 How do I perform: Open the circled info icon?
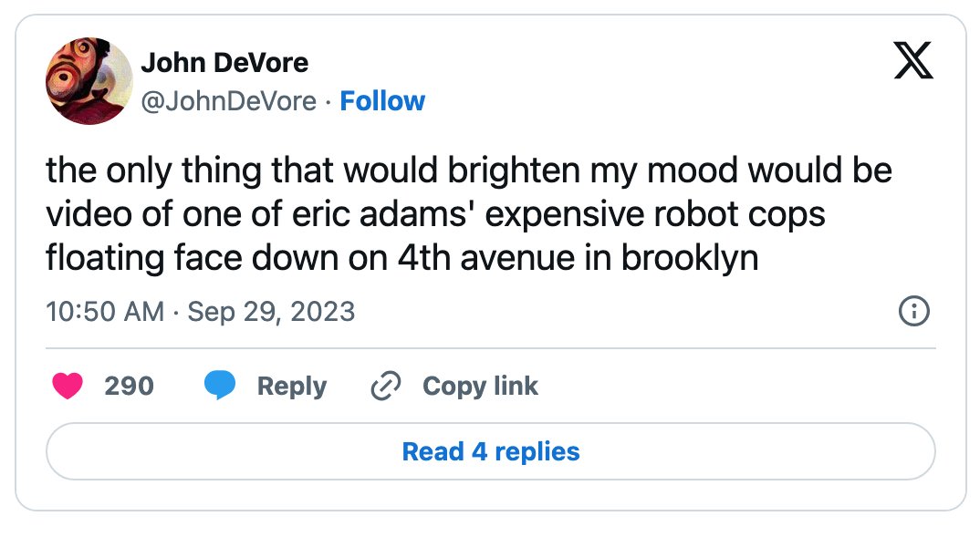[x=913, y=311]
